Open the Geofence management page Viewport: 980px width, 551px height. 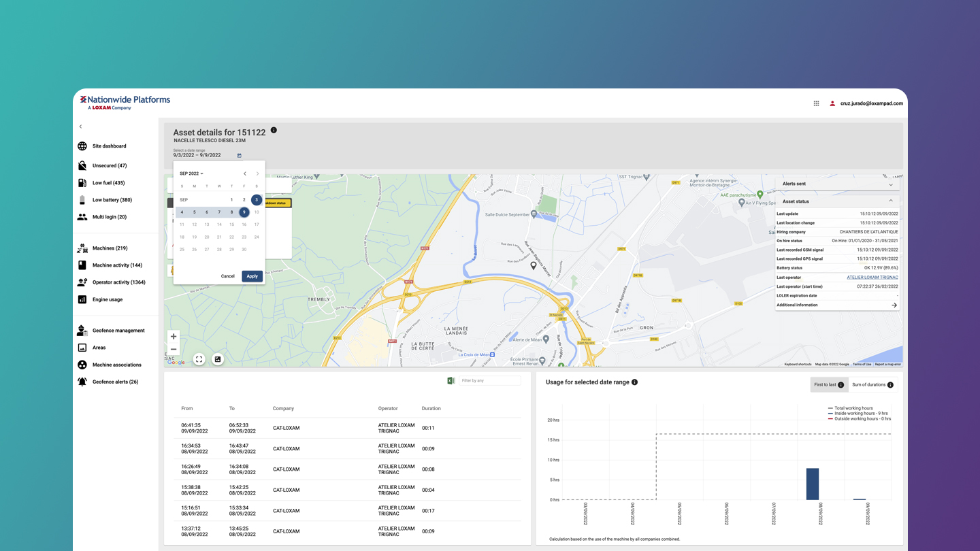click(118, 331)
